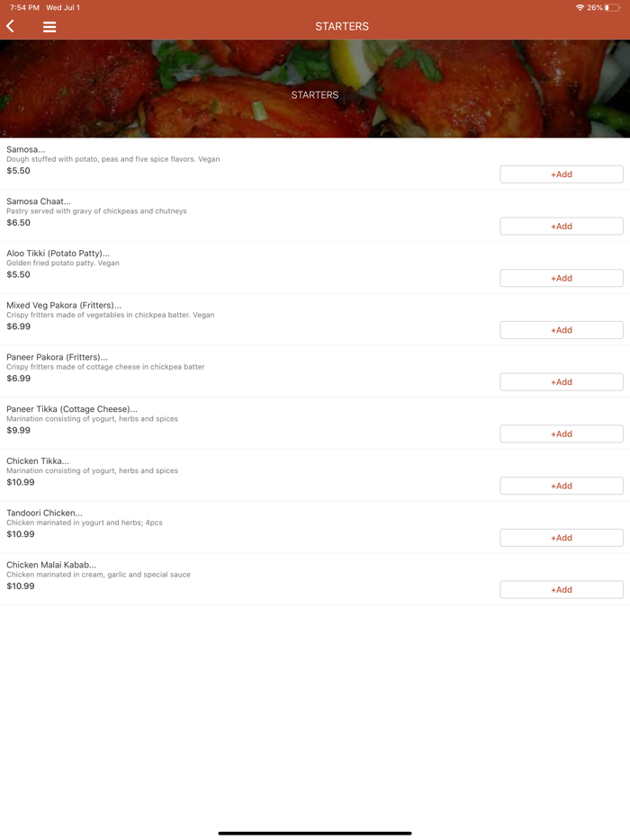Add Paneer Pakora to the order

click(x=561, y=381)
